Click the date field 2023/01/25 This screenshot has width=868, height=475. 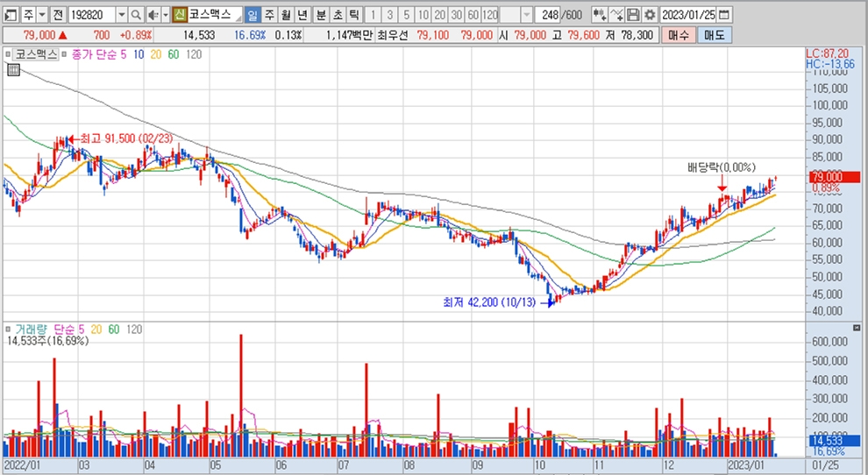tap(688, 14)
